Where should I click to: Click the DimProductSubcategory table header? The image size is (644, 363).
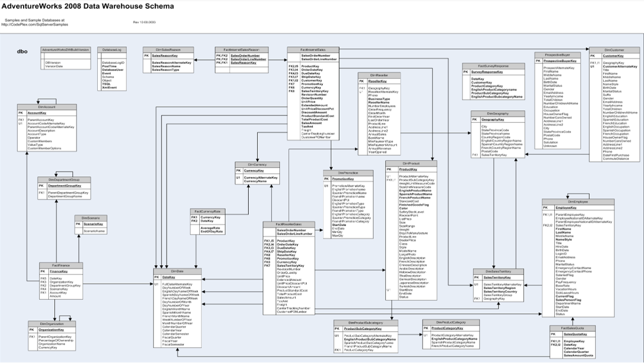366,323
